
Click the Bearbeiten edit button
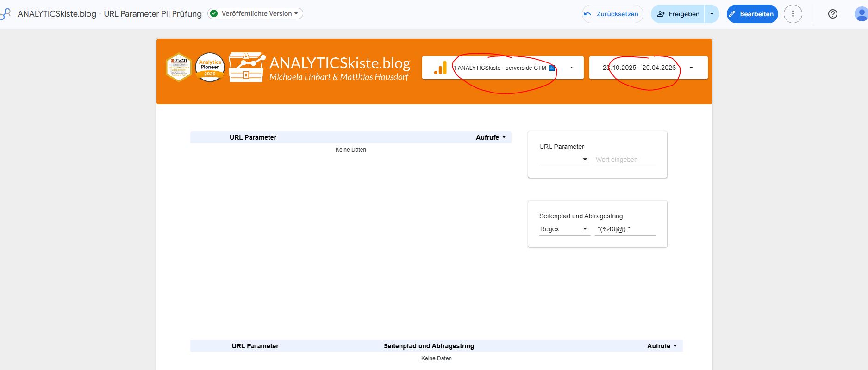pos(752,14)
